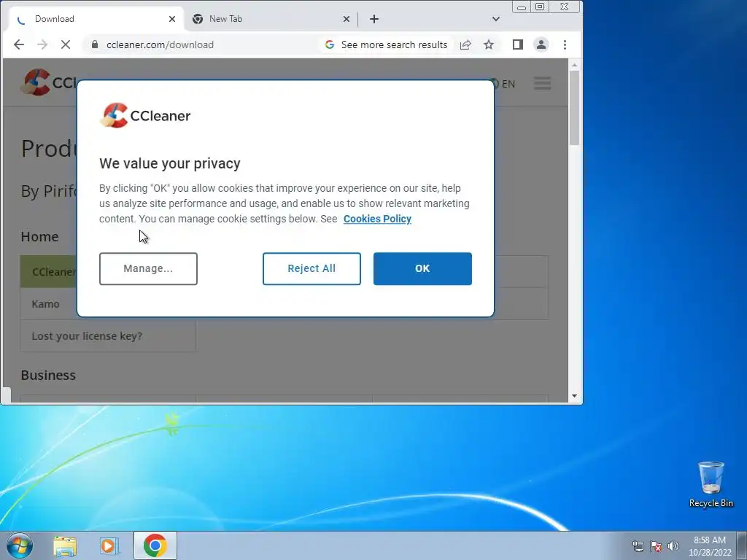Bookmark this page with the star

tap(489, 44)
